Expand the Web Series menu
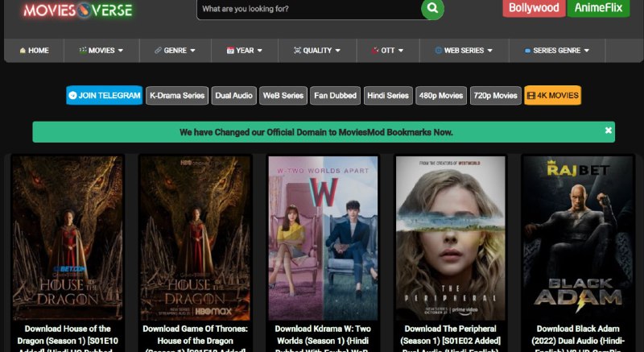The image size is (644, 352). pyautogui.click(x=464, y=50)
